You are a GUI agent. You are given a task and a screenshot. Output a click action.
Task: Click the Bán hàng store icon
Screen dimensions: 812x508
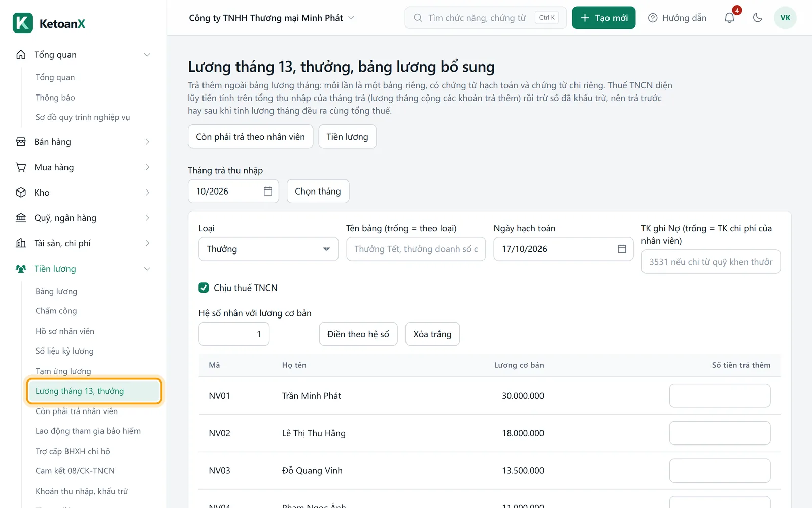coord(21,142)
